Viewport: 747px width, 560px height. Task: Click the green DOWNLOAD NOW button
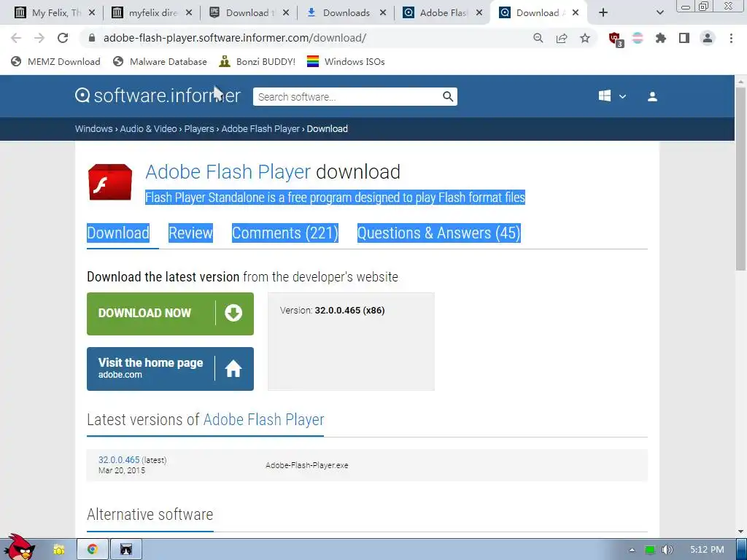[170, 314]
